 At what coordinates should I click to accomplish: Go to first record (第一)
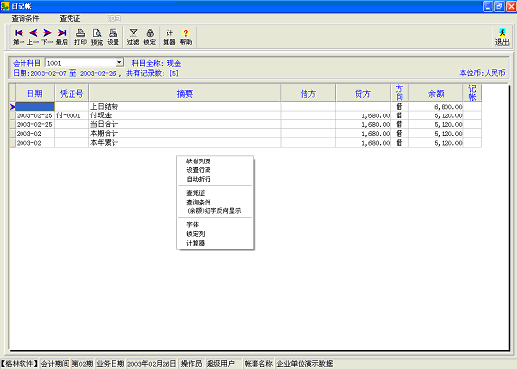[19, 37]
